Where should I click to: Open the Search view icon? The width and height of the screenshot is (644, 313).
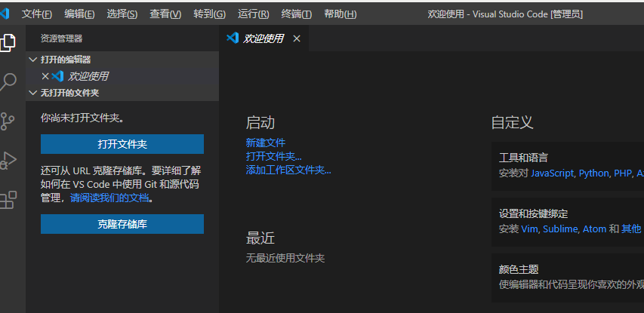[x=8, y=81]
